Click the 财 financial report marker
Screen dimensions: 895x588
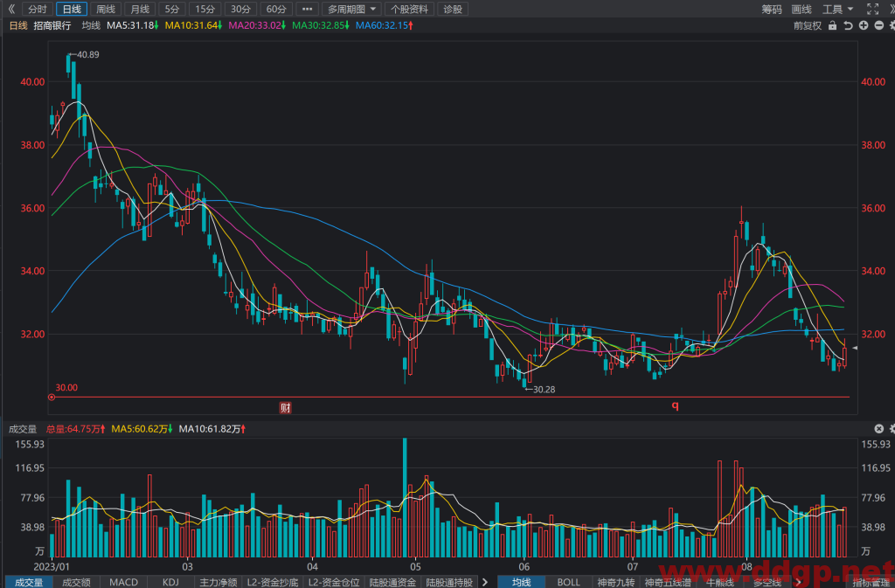coord(286,408)
